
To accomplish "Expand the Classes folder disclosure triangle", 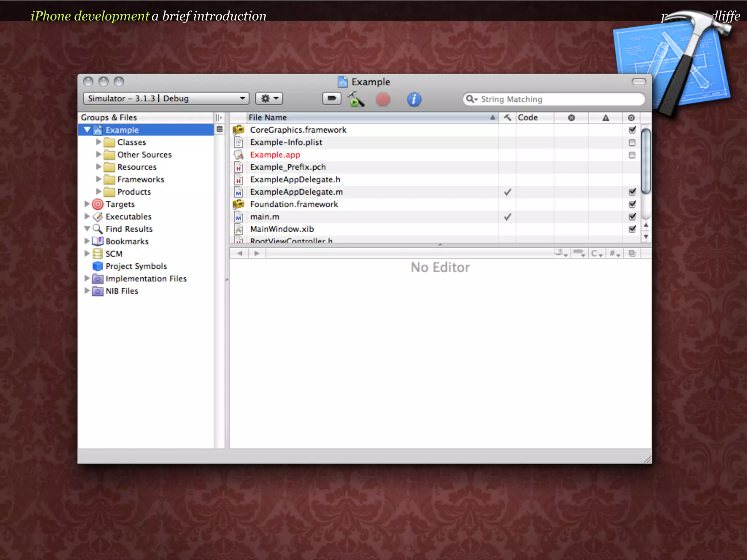I will [98, 142].
